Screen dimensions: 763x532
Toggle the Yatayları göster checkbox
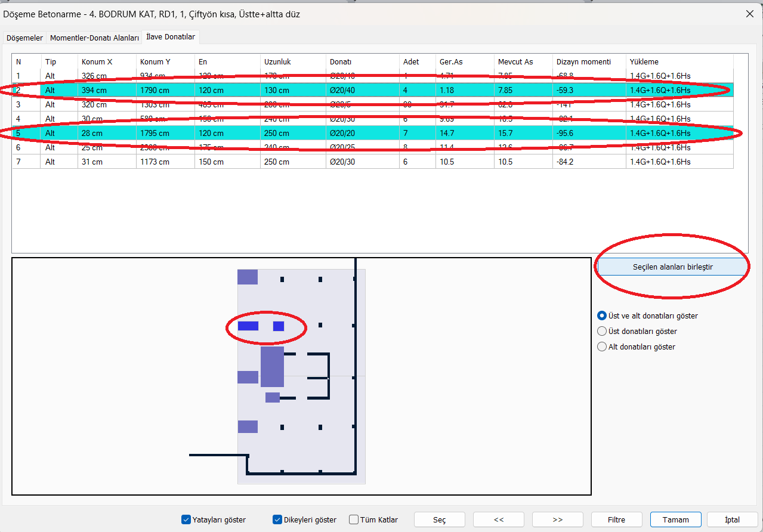click(186, 519)
